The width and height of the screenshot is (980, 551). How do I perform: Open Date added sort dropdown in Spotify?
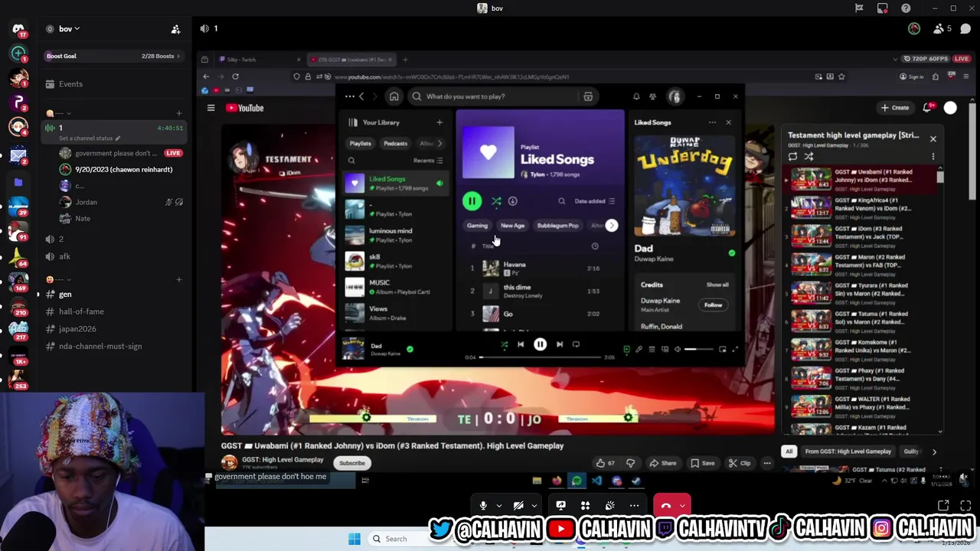[x=595, y=201]
